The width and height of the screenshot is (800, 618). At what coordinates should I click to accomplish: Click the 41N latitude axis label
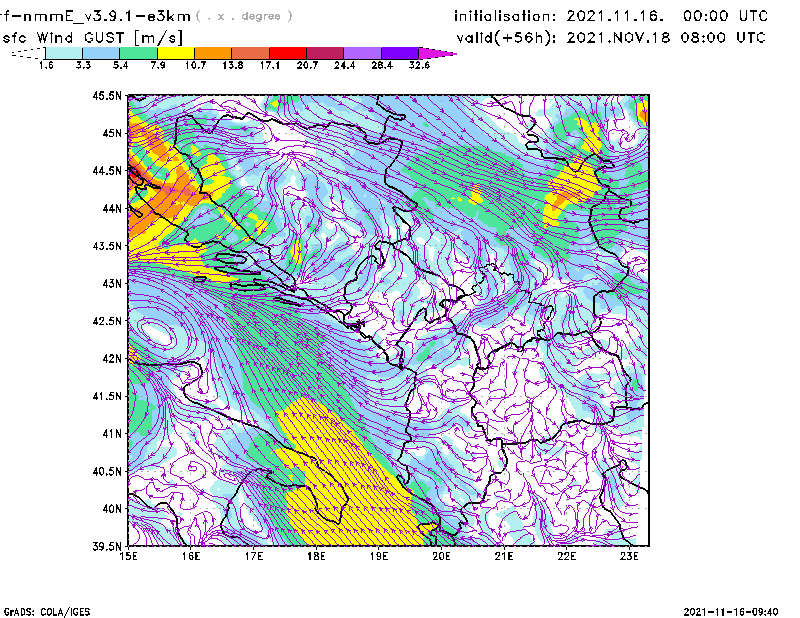112,434
